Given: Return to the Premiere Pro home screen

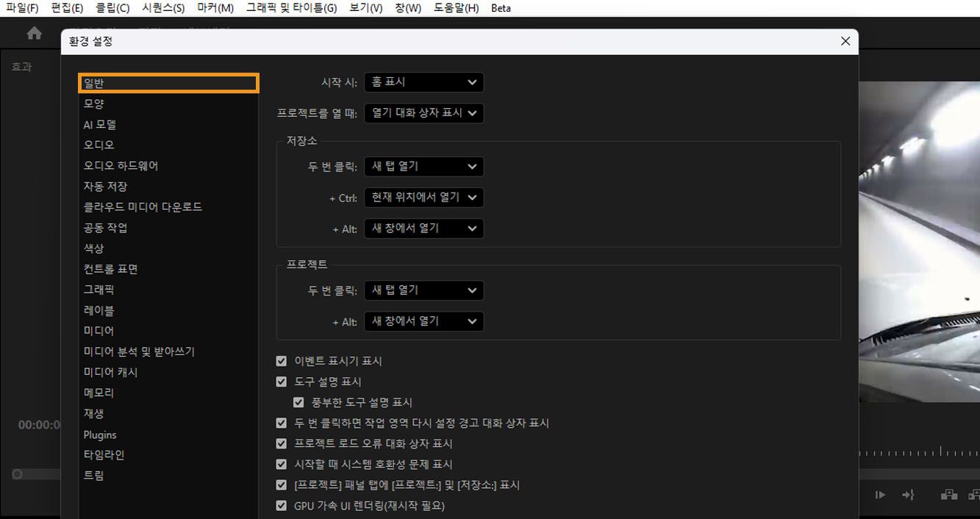Looking at the screenshot, I should 34,32.
